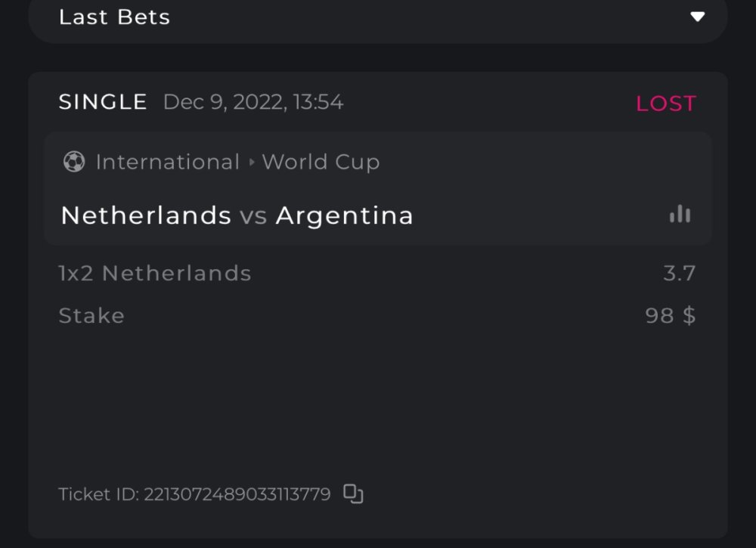Click the 'vs' text between teams
Image resolution: width=756 pixels, height=548 pixels.
click(x=253, y=216)
